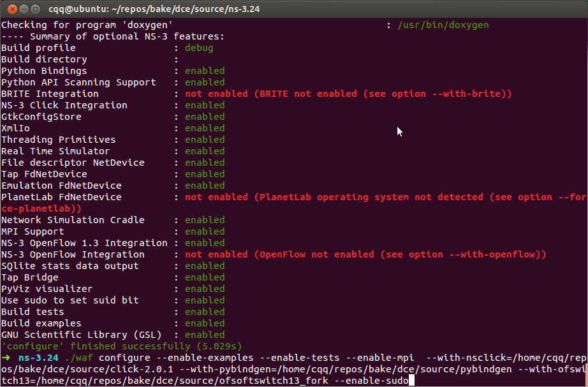
Task: Click 'SQlite stats data output' label
Action: pos(70,266)
